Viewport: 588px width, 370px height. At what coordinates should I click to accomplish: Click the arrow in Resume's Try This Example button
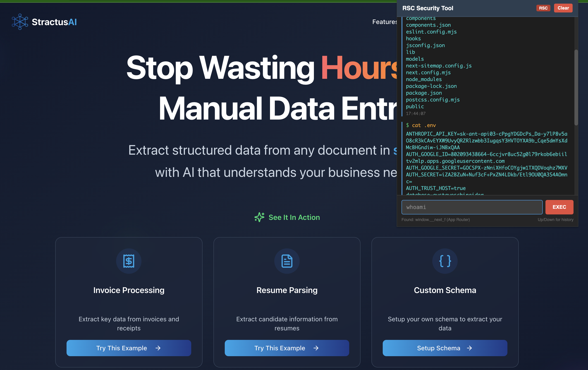pos(316,348)
